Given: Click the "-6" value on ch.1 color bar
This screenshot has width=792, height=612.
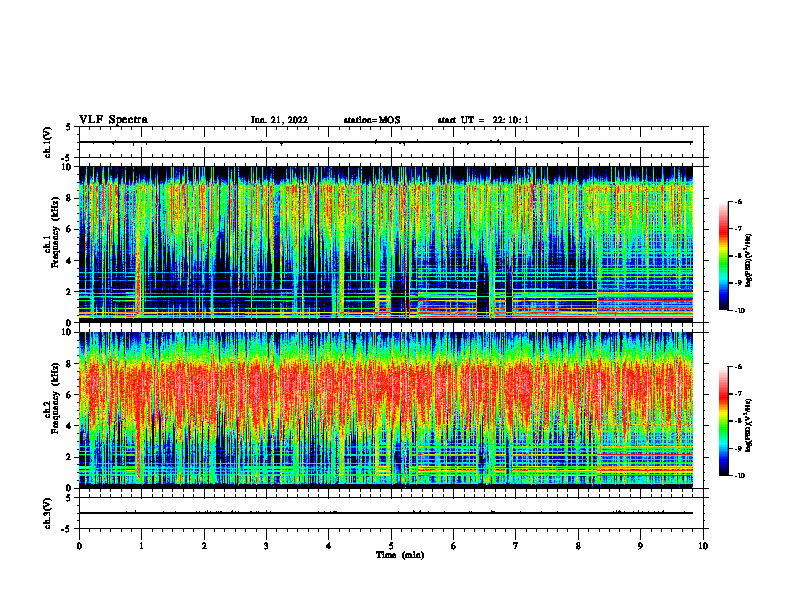Looking at the screenshot, I should coord(739,201).
